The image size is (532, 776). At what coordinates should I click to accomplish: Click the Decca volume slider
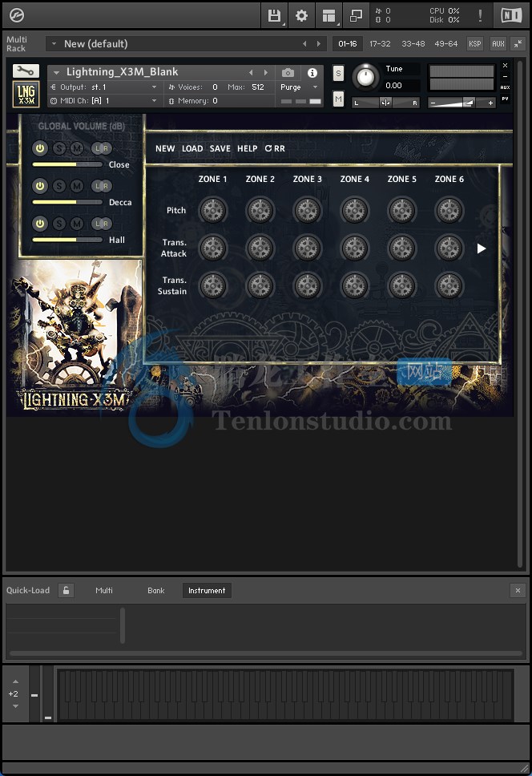[67, 202]
